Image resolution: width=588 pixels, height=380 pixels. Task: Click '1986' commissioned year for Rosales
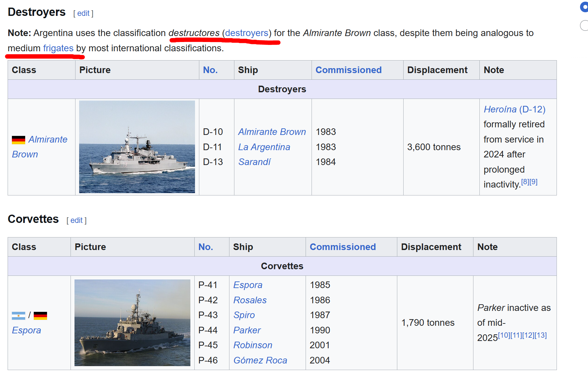320,300
